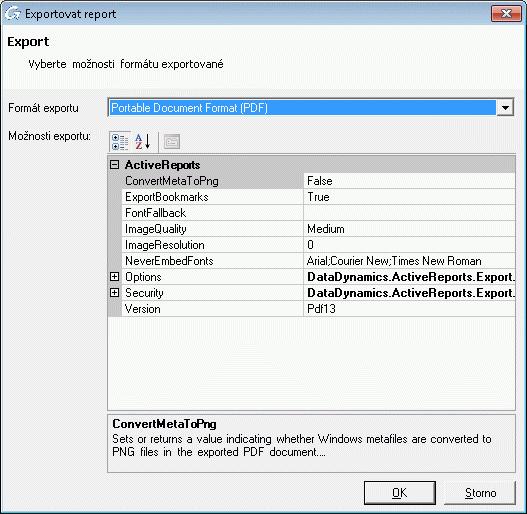Edit the ExportBookmarks True value
Viewport: 527px width, 514px height.
[x=409, y=197]
